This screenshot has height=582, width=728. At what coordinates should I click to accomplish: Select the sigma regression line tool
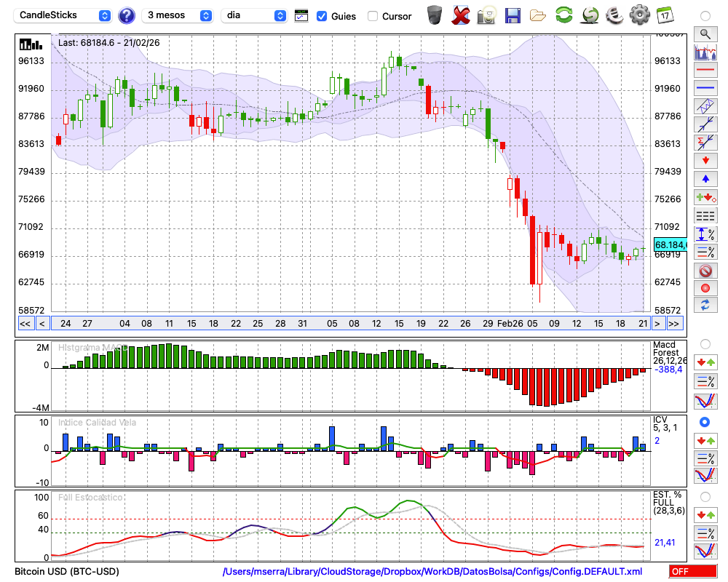point(705,143)
